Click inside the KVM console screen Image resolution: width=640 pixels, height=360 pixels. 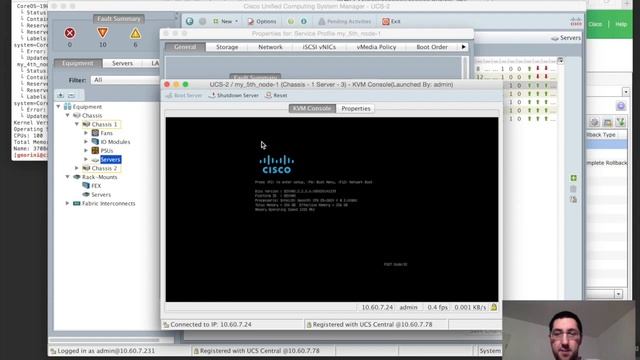point(332,209)
